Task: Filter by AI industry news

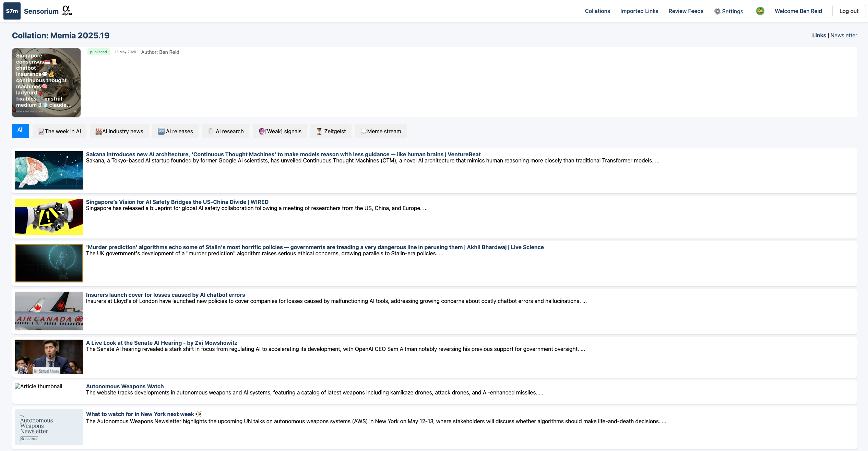Action: tap(119, 131)
